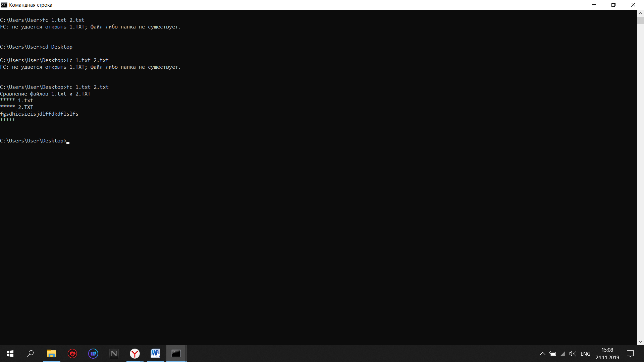The height and width of the screenshot is (362, 644).
Task: Close the Command Prompt window
Action: pos(633,5)
